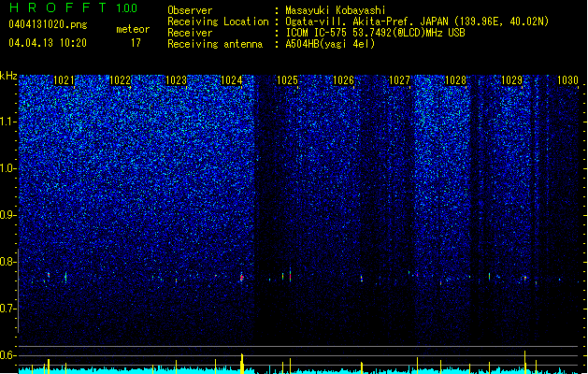588x374 pixels.
Task: Click the 1023 time marker
Action: point(176,80)
